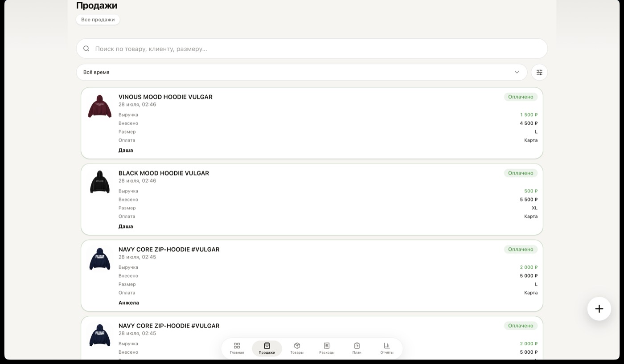This screenshot has width=624, height=364.
Task: Click the XL size value
Action: (x=534, y=208)
